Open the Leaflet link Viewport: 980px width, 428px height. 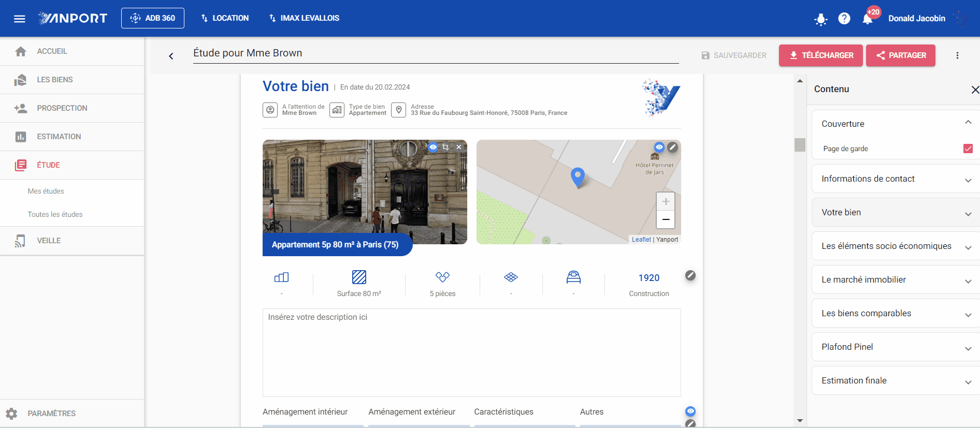pyautogui.click(x=641, y=240)
